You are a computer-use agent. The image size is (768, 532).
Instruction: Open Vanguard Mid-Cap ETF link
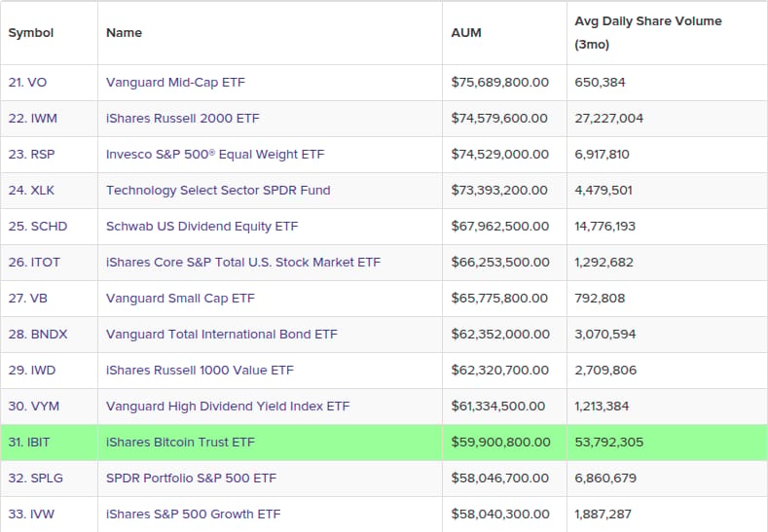pos(175,83)
